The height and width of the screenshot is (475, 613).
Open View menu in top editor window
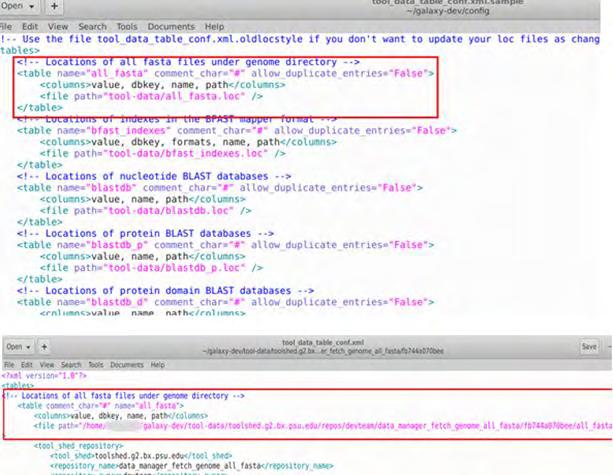click(58, 27)
